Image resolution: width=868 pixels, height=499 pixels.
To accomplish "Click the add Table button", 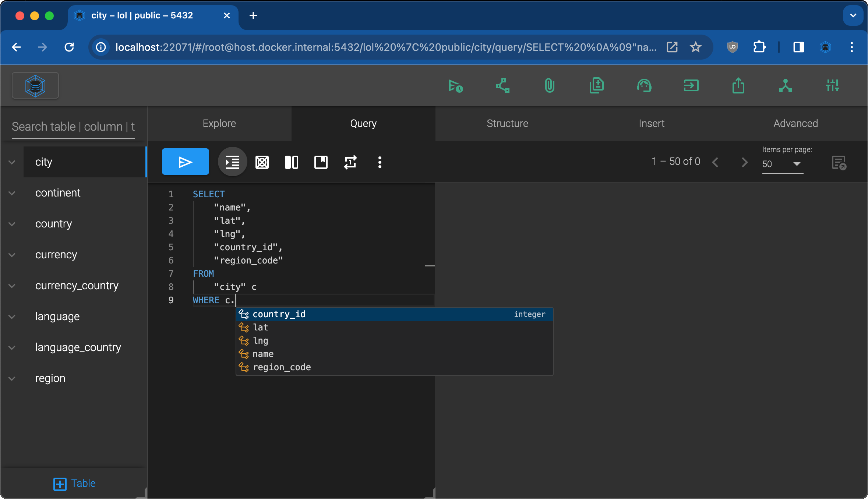I will coord(74,483).
